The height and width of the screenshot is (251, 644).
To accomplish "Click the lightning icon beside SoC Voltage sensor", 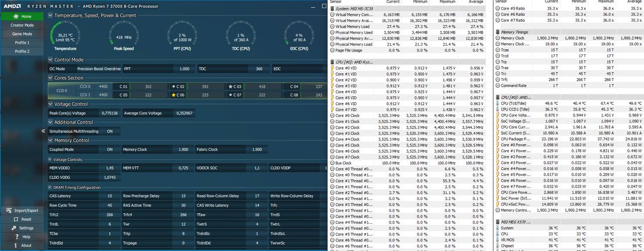I will point(498,121).
